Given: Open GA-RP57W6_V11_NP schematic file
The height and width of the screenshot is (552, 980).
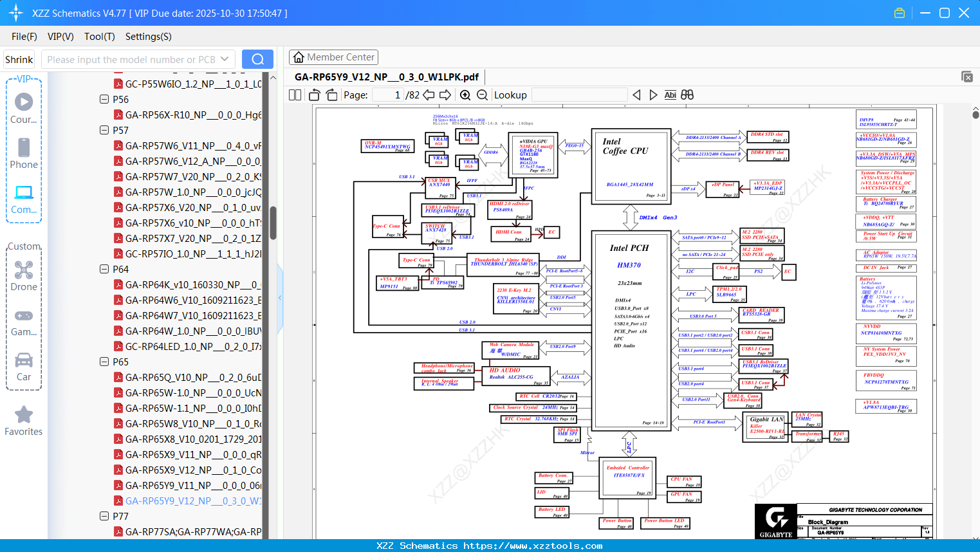Looking at the screenshot, I should (x=193, y=145).
